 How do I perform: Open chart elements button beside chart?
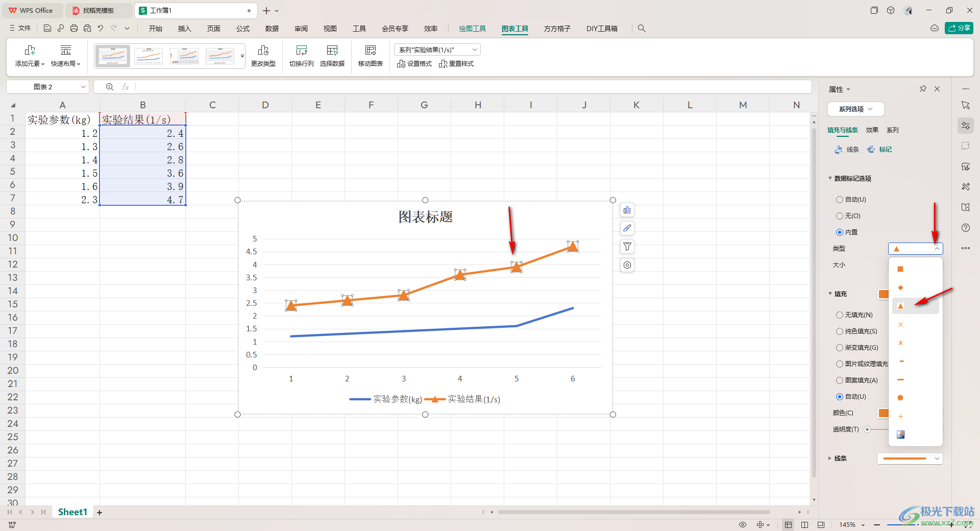pos(627,210)
